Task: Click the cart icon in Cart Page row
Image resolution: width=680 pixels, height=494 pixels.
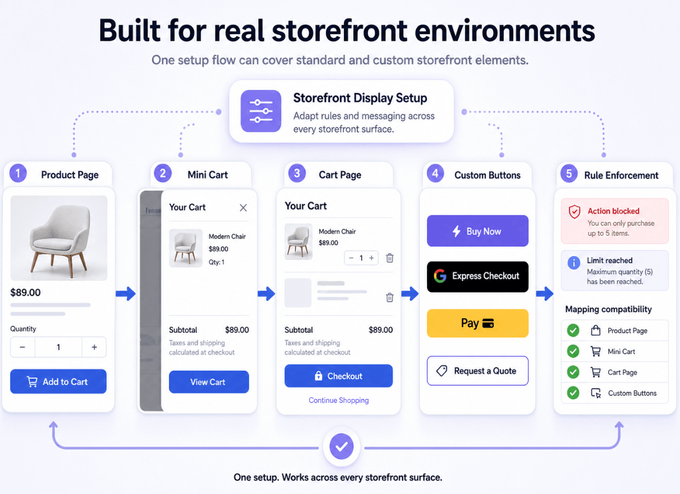Action: pyautogui.click(x=595, y=372)
